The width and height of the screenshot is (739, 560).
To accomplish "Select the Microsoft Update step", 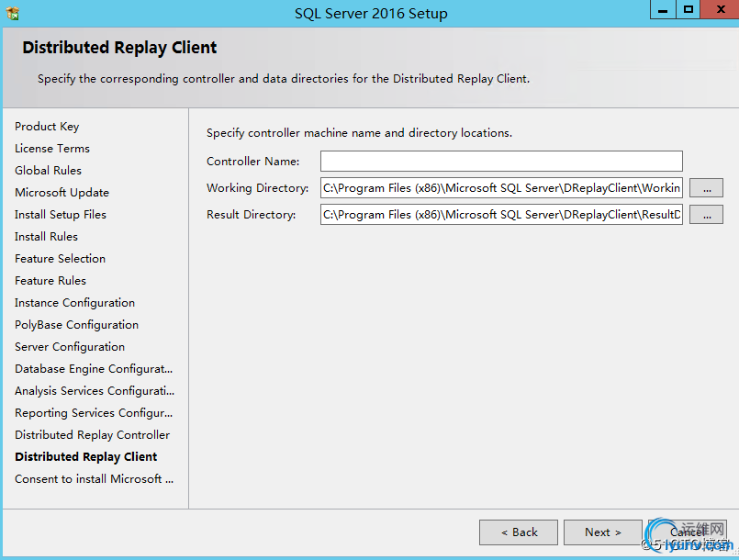I will [62, 193].
